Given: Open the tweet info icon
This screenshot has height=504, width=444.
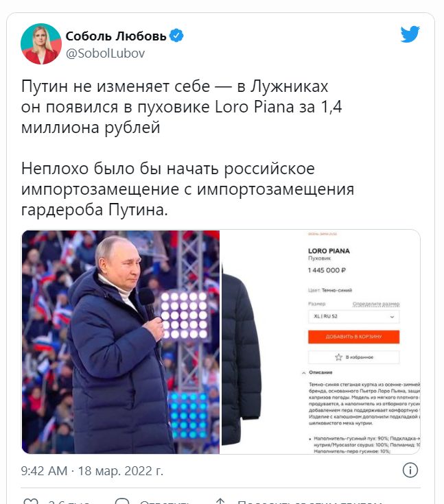Looking at the screenshot, I should (x=410, y=470).
